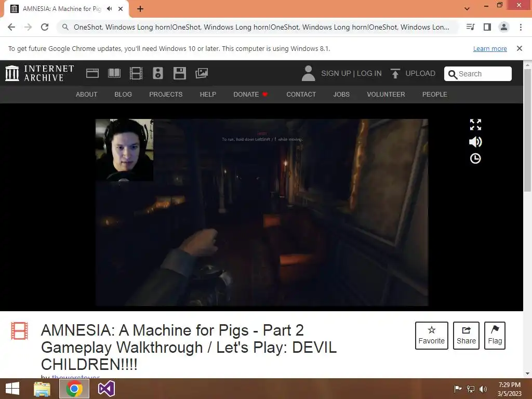Open the JOBS menu item
This screenshot has width=532, height=399.
(x=341, y=95)
